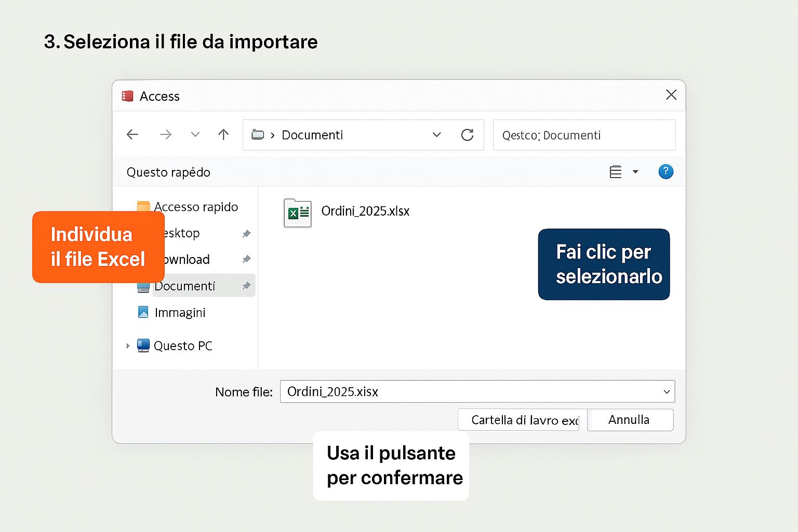798x532 pixels.
Task: Open Immagini folder in the sidebar
Action: tap(180, 313)
